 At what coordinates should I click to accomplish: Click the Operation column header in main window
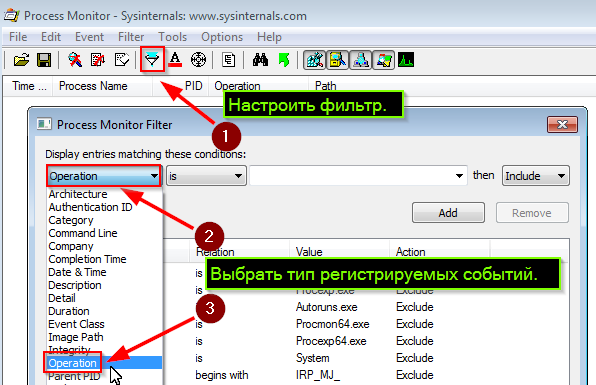pyautogui.click(x=258, y=86)
